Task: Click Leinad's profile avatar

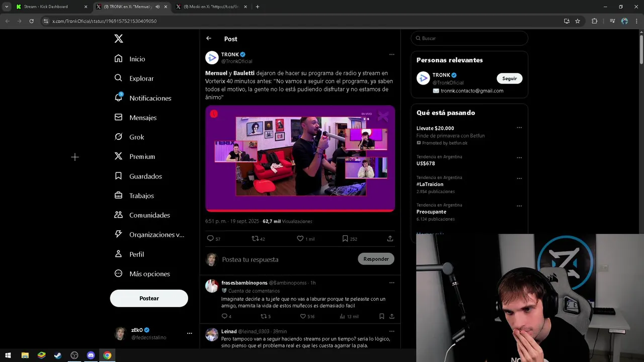Action: (212, 334)
